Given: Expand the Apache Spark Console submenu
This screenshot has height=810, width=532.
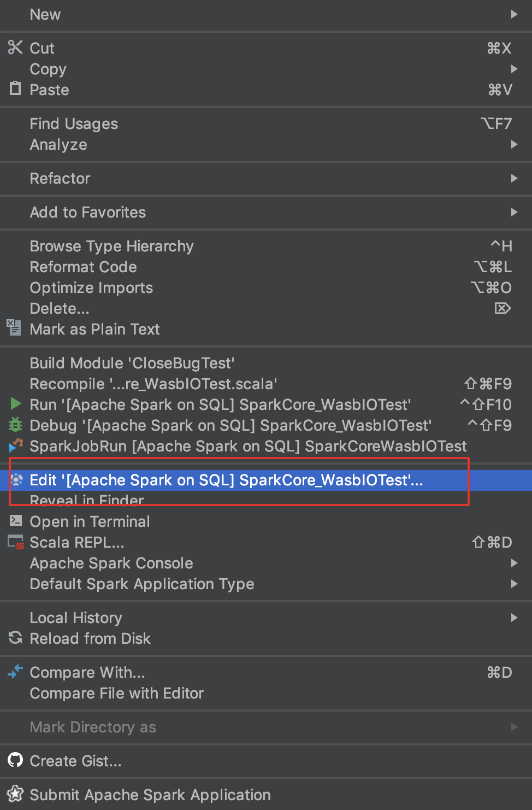Looking at the screenshot, I should [x=514, y=563].
